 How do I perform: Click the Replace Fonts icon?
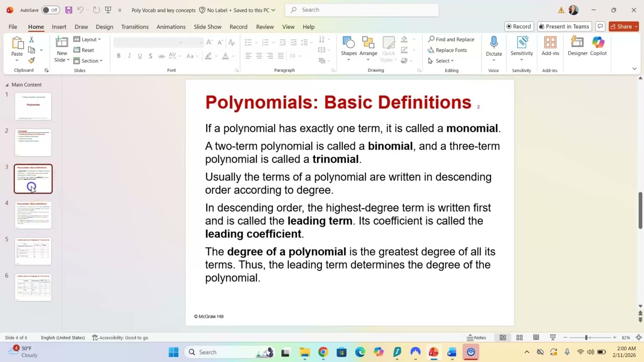pyautogui.click(x=431, y=50)
